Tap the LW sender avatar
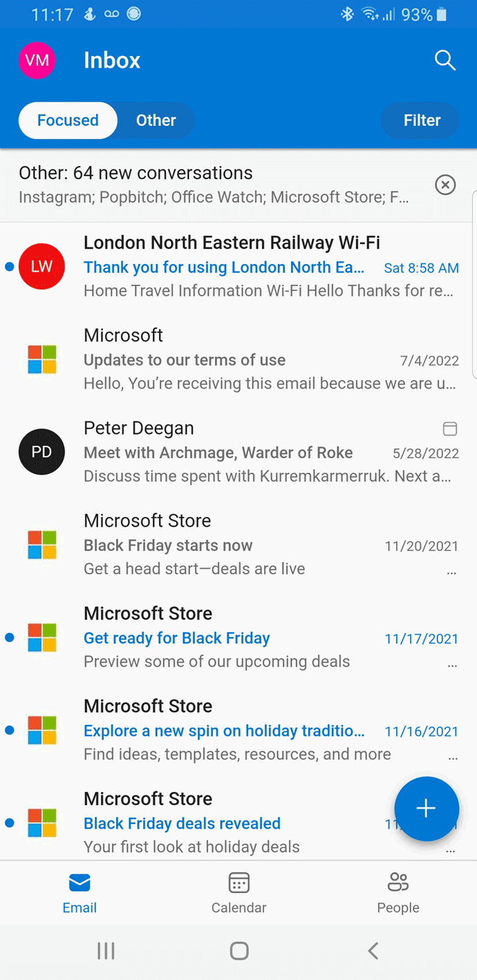The height and width of the screenshot is (980, 477). pyautogui.click(x=41, y=267)
